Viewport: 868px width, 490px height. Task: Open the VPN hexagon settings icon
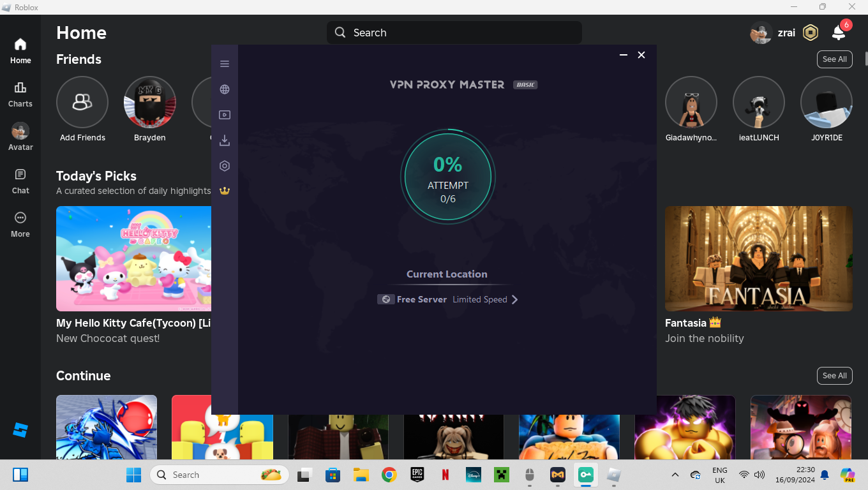click(x=225, y=166)
